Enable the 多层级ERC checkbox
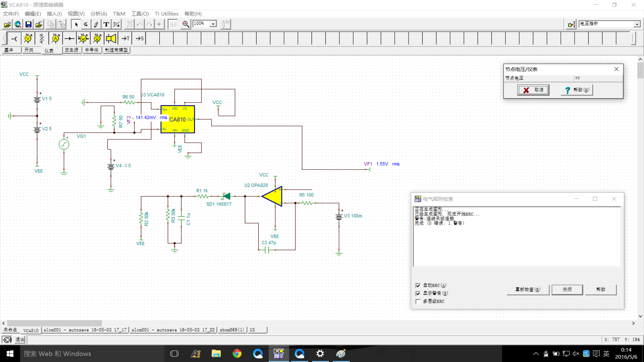The width and height of the screenshot is (644, 362). tap(418, 301)
